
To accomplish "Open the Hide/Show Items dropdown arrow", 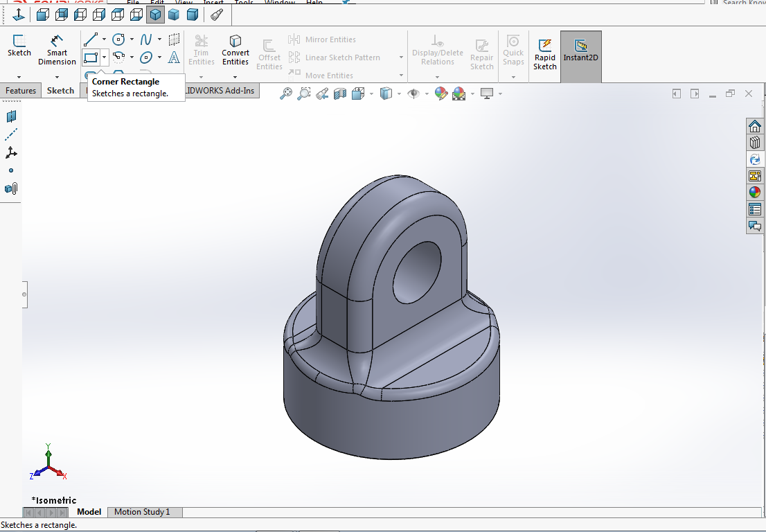I will point(427,94).
